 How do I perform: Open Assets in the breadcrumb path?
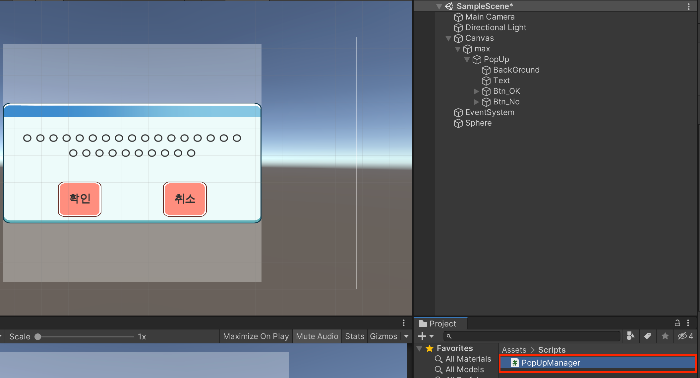pos(514,350)
